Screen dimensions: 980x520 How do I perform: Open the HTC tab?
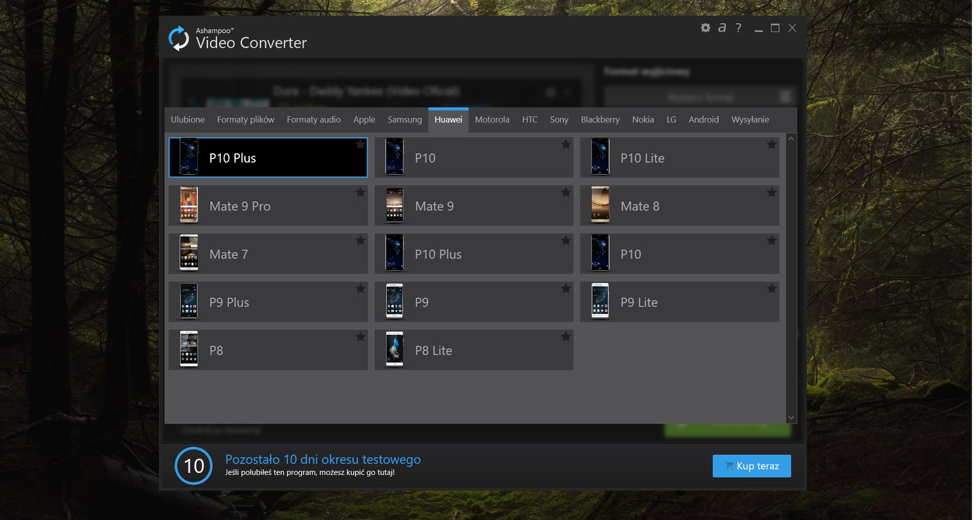coord(530,120)
